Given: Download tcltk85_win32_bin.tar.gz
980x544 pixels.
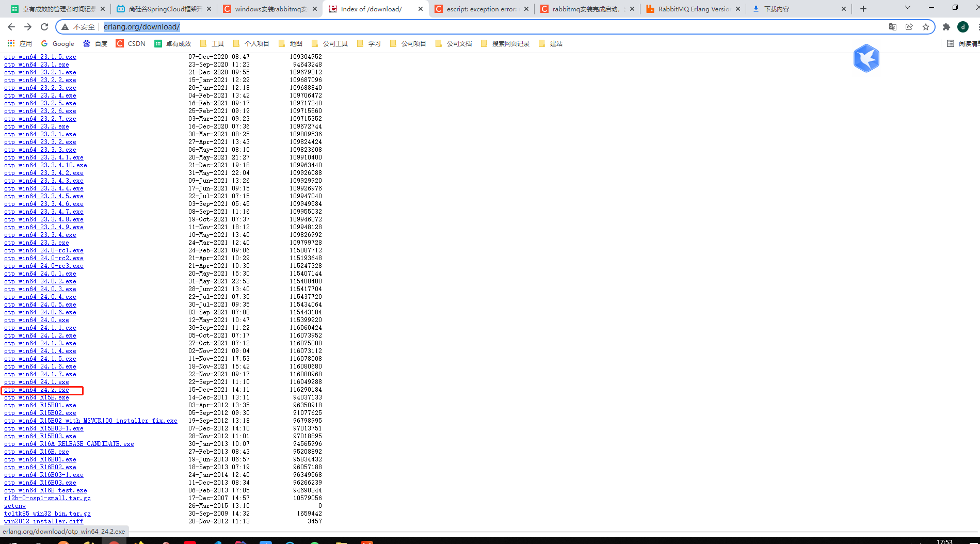Looking at the screenshot, I should click(x=47, y=514).
